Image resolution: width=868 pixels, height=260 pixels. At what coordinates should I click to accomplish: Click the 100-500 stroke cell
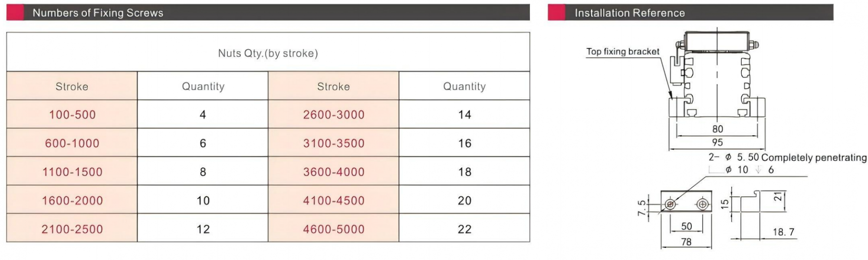click(x=72, y=115)
